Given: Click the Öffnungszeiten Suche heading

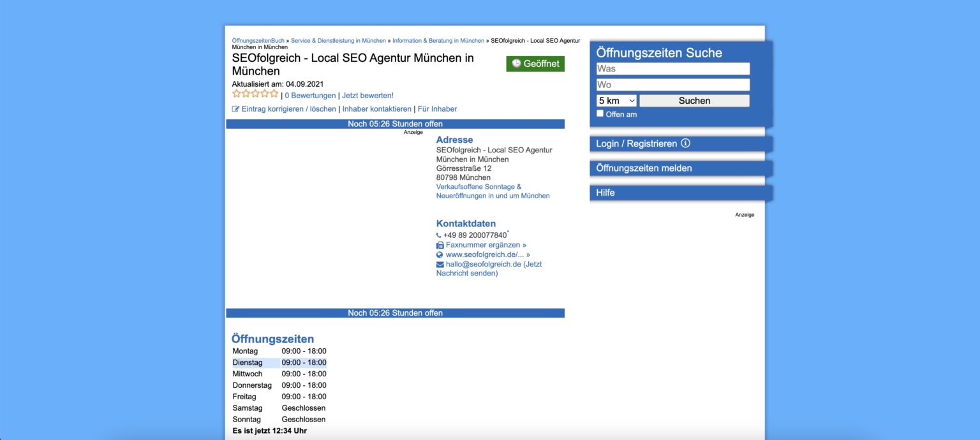Looking at the screenshot, I should [x=659, y=53].
